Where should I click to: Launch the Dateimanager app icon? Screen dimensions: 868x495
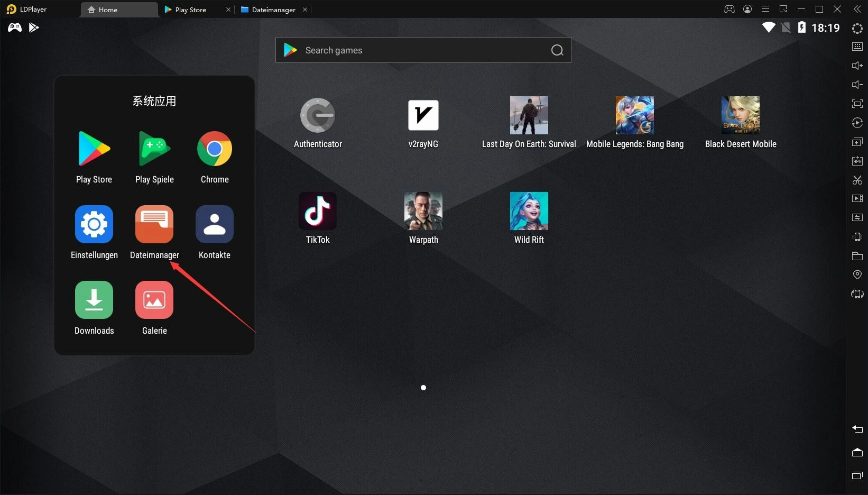[x=154, y=224]
